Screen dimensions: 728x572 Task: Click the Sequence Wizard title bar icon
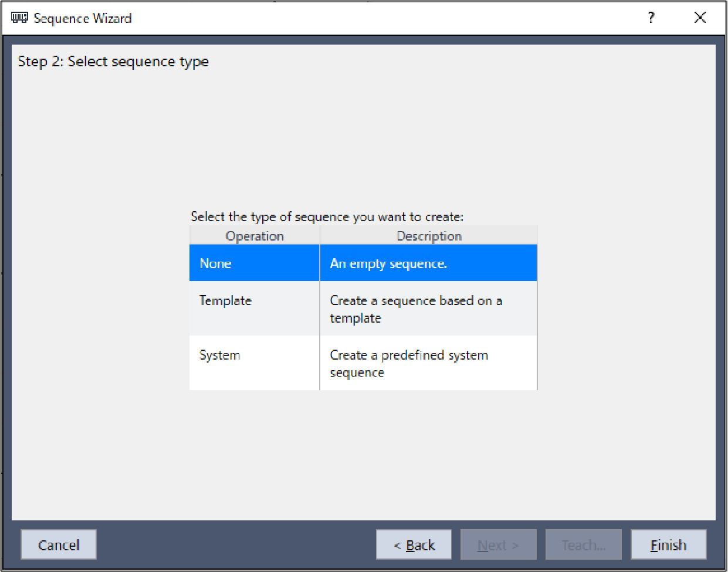(x=19, y=18)
